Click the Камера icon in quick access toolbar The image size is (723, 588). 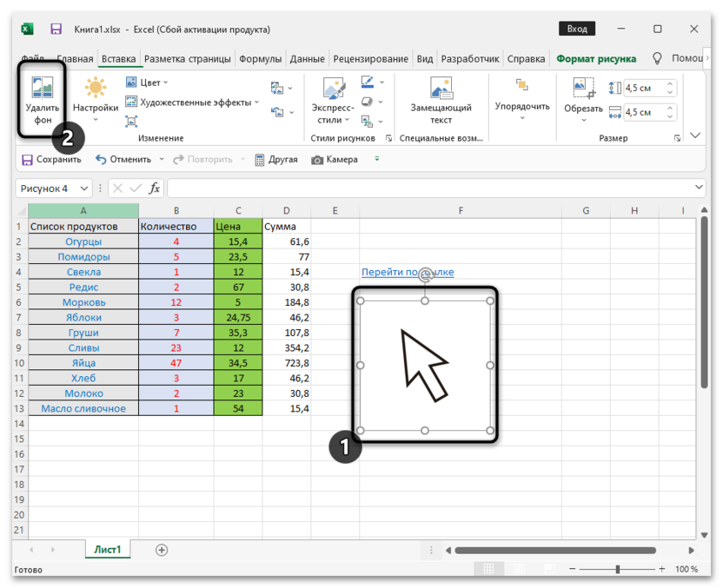[x=318, y=160]
